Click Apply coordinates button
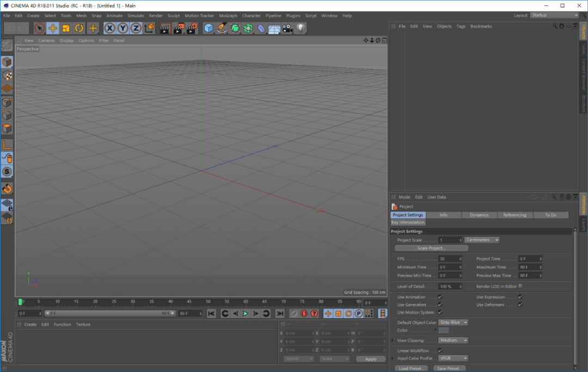 tap(371, 359)
